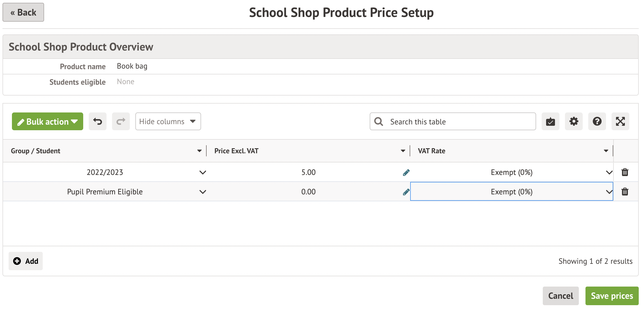
Task: Click in the Search this table field
Action: pos(458,121)
